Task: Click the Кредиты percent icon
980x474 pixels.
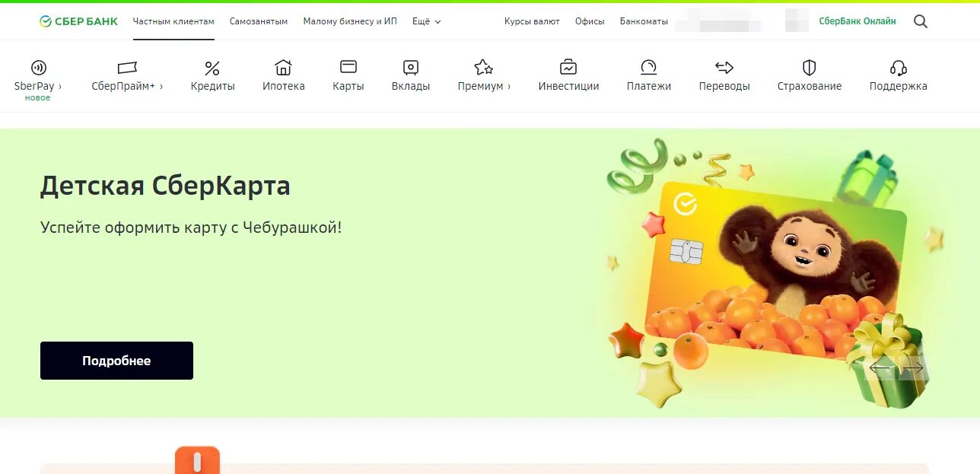Action: (x=212, y=68)
